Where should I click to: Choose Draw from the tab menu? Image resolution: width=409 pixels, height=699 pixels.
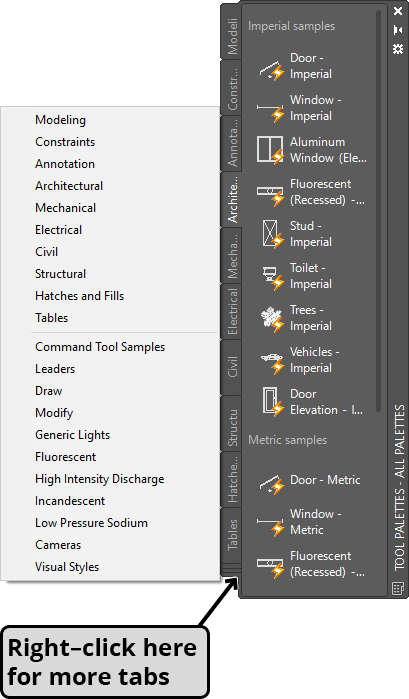[49, 391]
